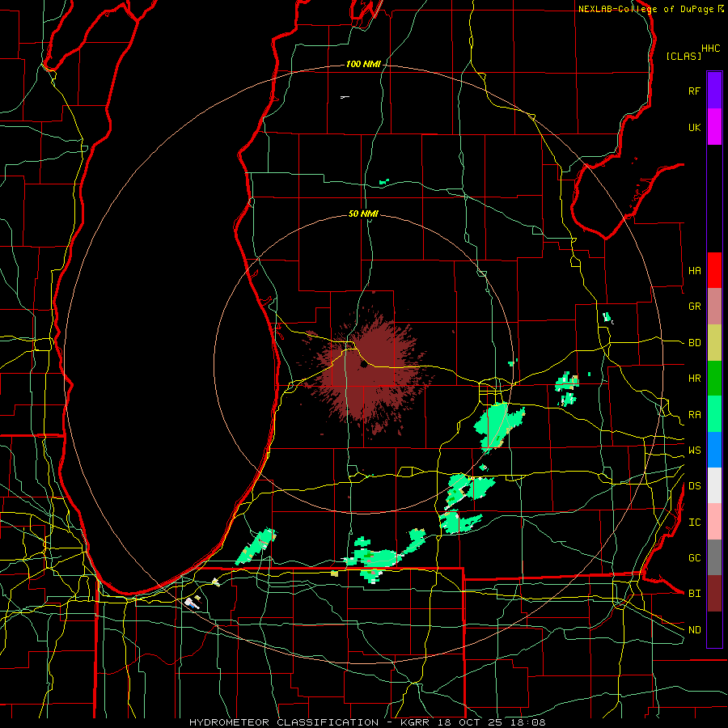Click the 'HR' legend label

[x=694, y=379]
